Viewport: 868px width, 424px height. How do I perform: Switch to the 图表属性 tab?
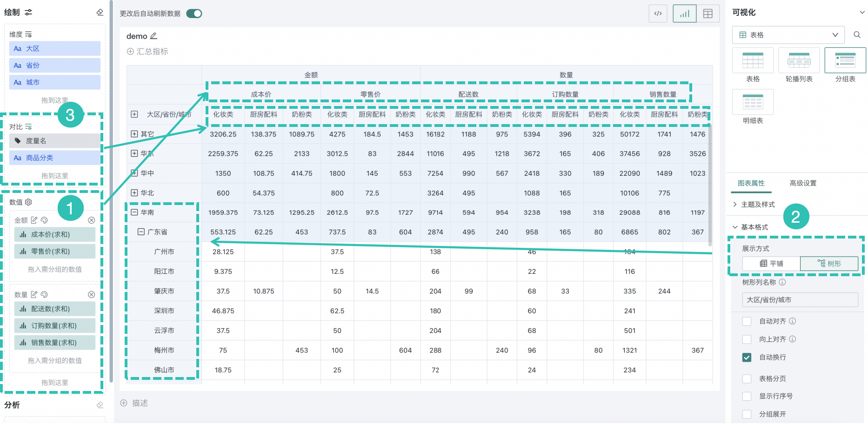point(751,183)
